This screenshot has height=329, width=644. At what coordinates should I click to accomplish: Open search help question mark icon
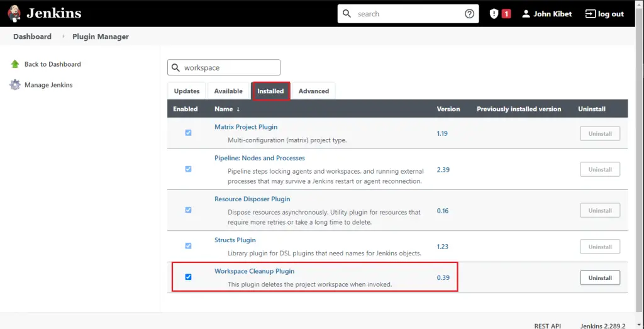[x=469, y=14]
